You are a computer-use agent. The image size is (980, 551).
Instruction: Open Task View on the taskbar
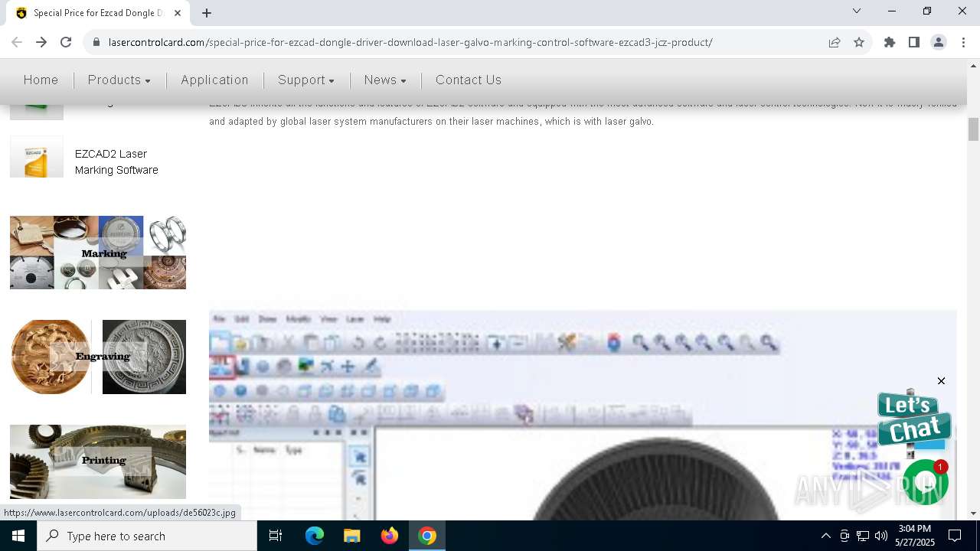point(276,536)
